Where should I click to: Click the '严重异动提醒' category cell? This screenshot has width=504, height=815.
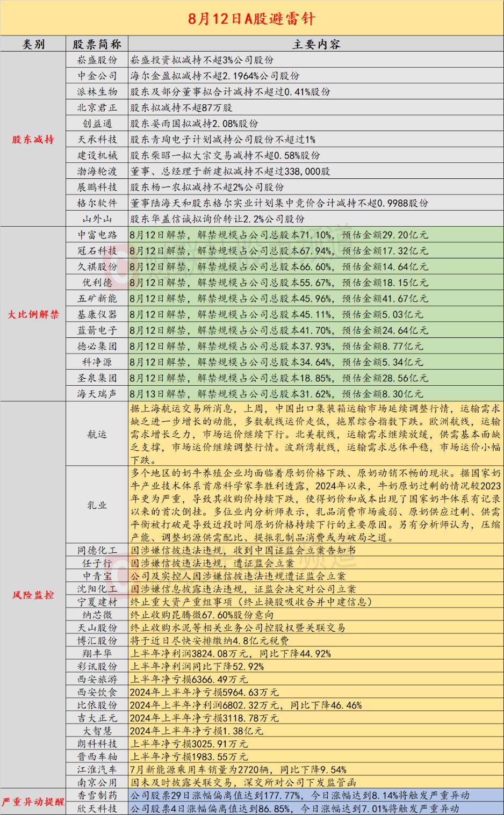(x=33, y=802)
